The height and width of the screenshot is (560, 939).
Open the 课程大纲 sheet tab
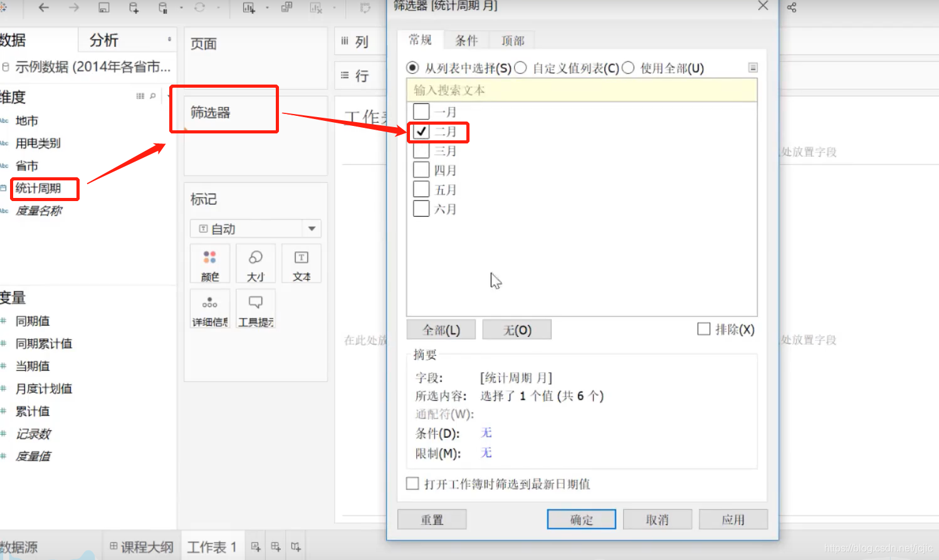pos(142,547)
